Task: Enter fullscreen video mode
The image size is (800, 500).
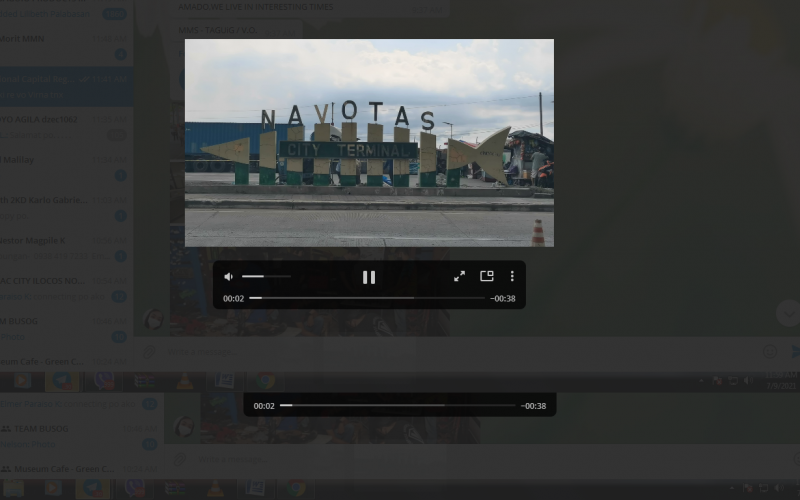Action: click(459, 276)
